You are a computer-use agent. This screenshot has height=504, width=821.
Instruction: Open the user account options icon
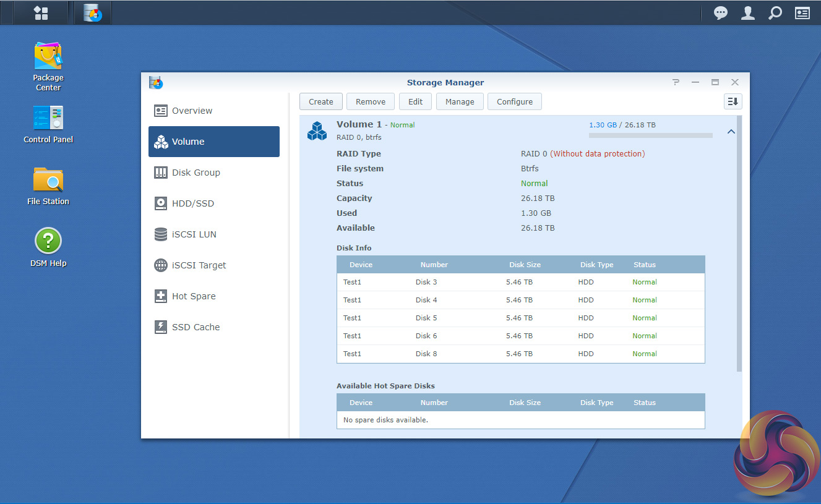tap(748, 13)
